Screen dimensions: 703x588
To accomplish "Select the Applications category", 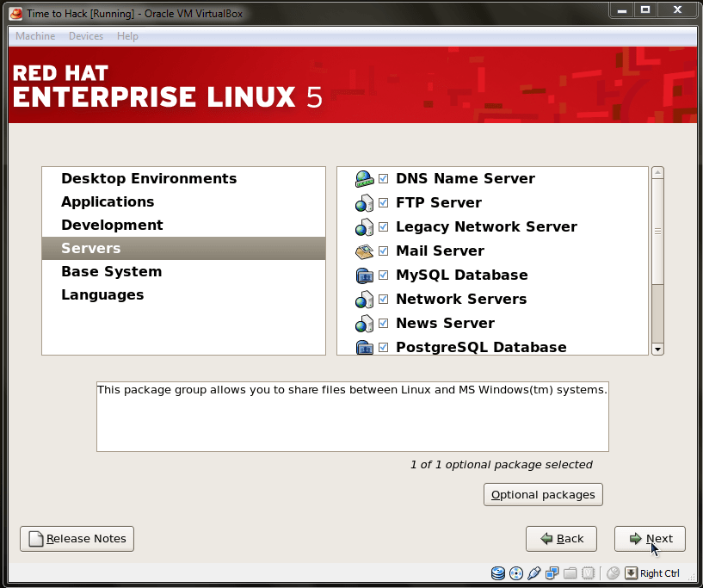I will point(184,201).
